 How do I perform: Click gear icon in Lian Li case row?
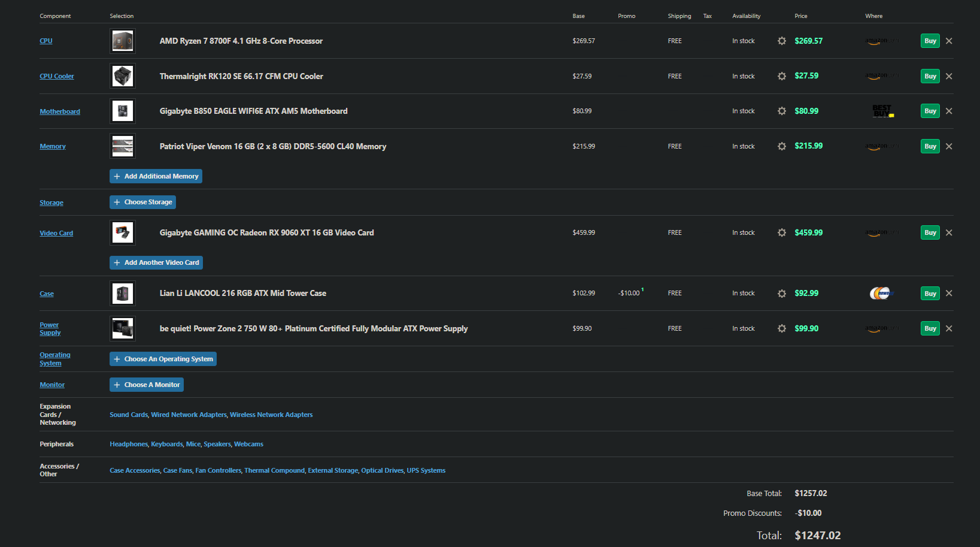click(781, 294)
